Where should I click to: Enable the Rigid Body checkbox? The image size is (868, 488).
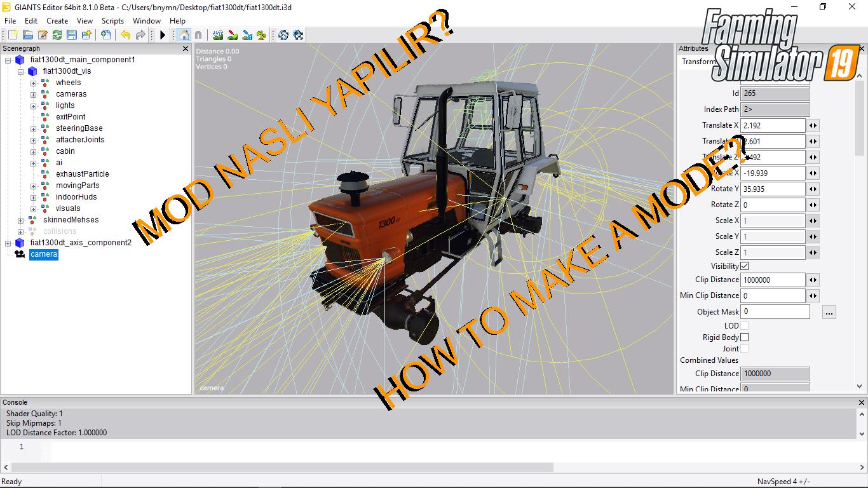click(745, 337)
